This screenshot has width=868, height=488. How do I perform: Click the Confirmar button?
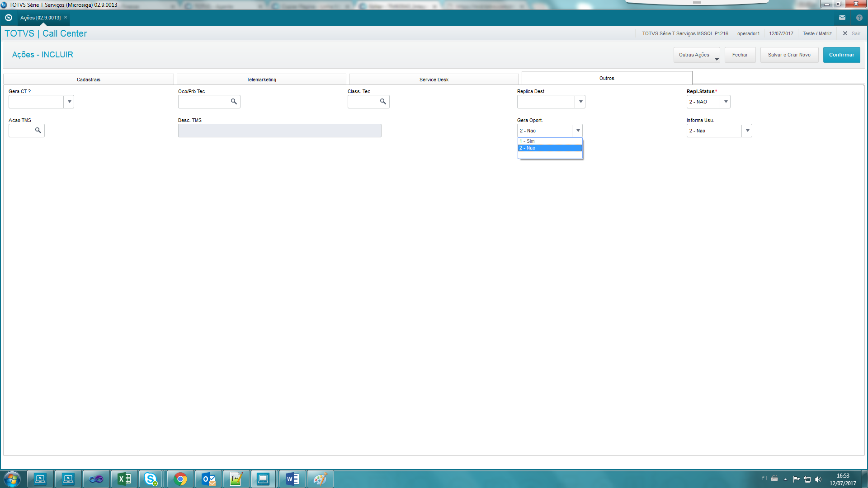click(841, 55)
